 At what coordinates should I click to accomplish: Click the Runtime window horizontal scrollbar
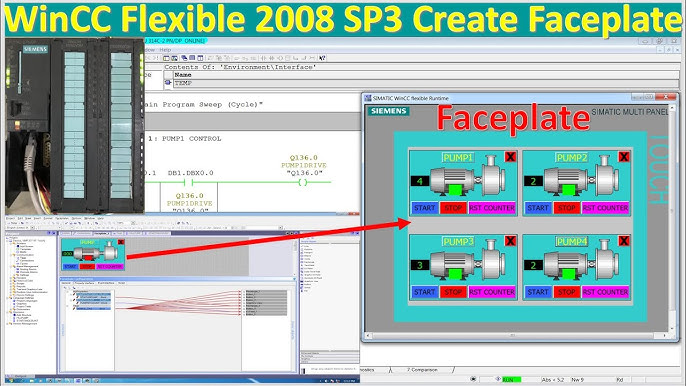[516, 336]
